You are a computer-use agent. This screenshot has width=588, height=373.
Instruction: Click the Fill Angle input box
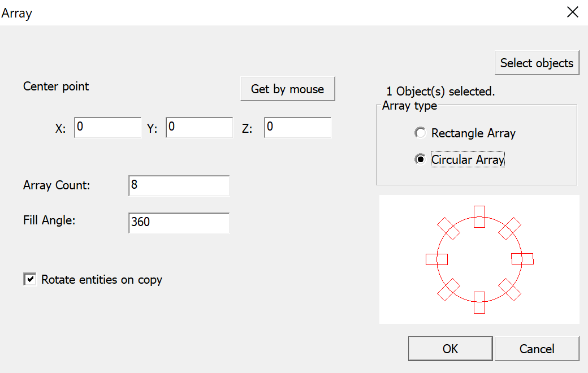coord(179,223)
